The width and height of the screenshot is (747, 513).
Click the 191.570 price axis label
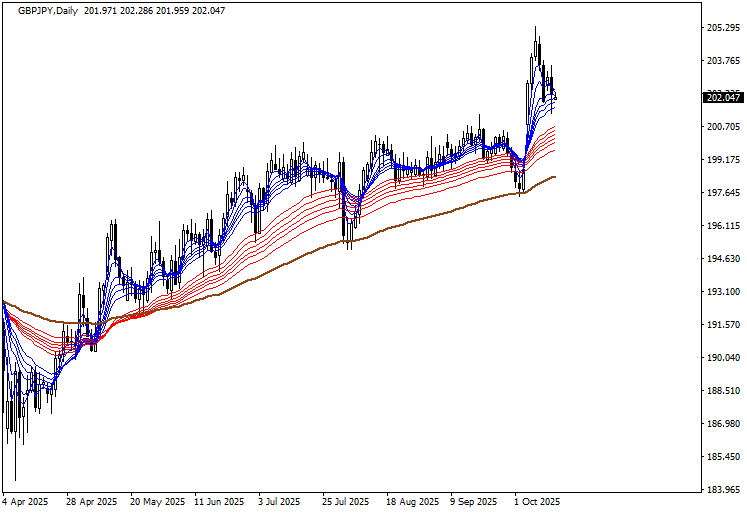723,325
